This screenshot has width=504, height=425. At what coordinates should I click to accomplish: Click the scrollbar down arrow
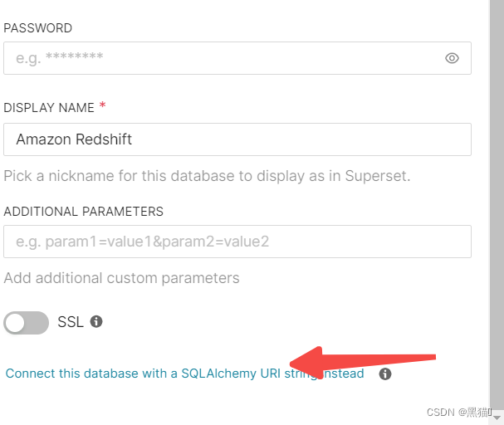(497, 418)
